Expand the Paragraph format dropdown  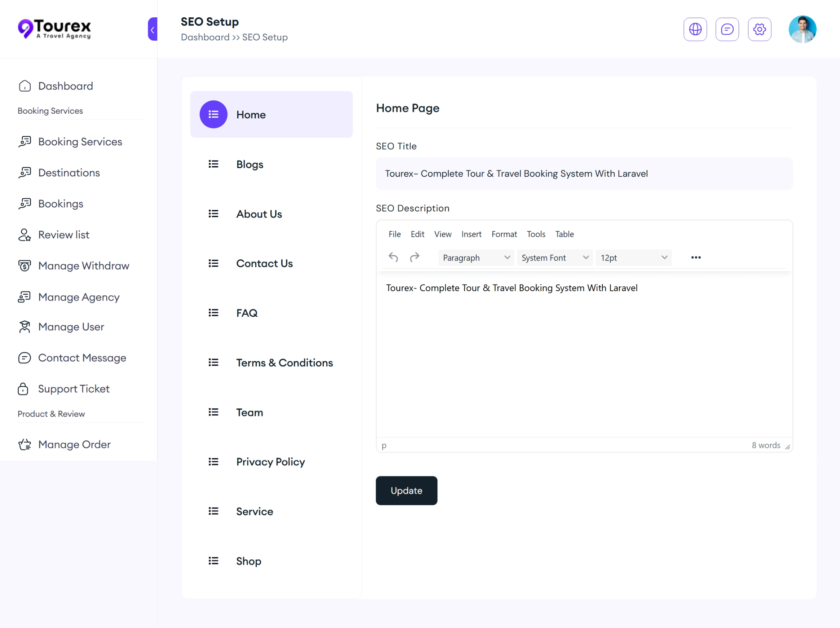click(x=476, y=258)
